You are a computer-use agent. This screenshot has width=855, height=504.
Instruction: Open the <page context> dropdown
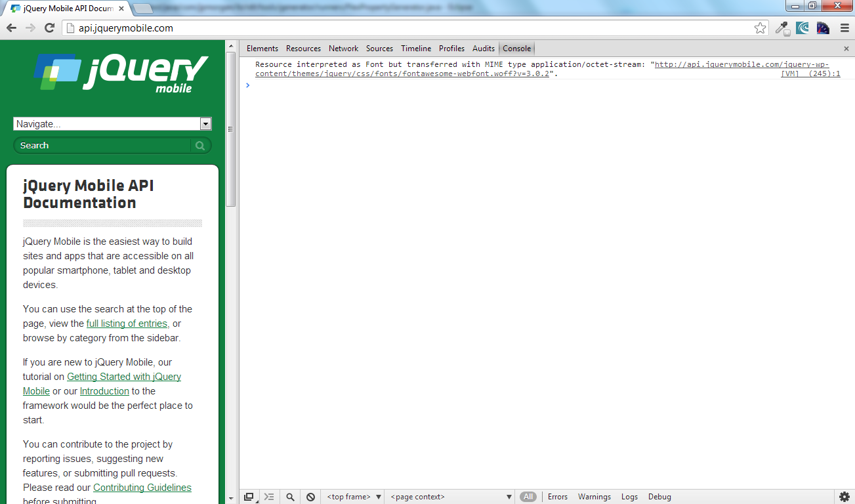click(451, 497)
